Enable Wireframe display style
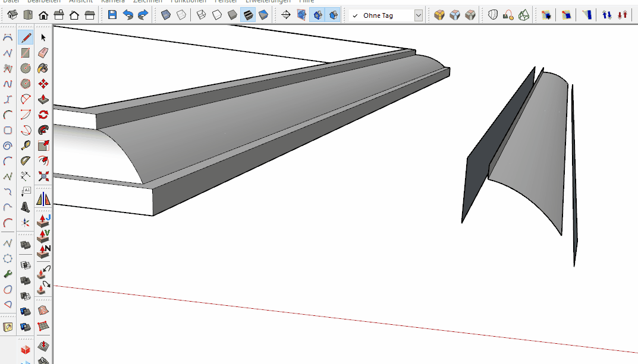 pyautogui.click(x=201, y=15)
